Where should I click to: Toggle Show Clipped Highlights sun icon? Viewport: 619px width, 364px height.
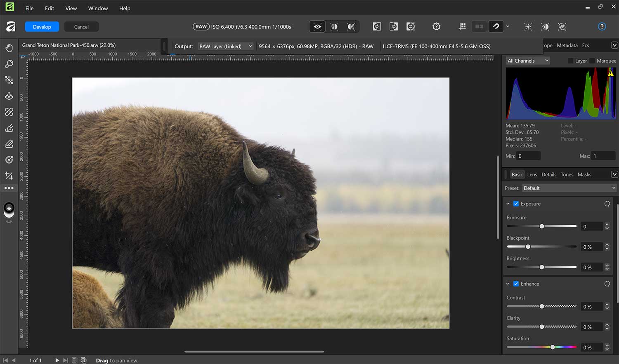coord(528,27)
